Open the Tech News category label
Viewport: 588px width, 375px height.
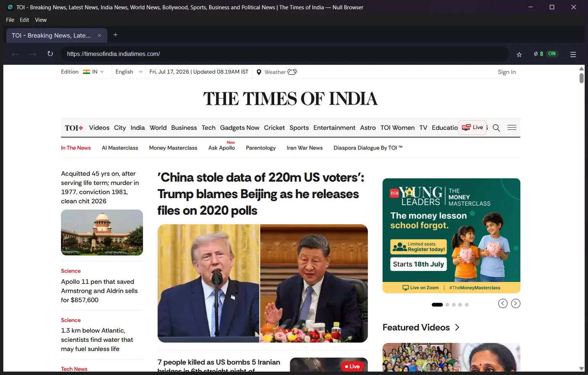[74, 369]
